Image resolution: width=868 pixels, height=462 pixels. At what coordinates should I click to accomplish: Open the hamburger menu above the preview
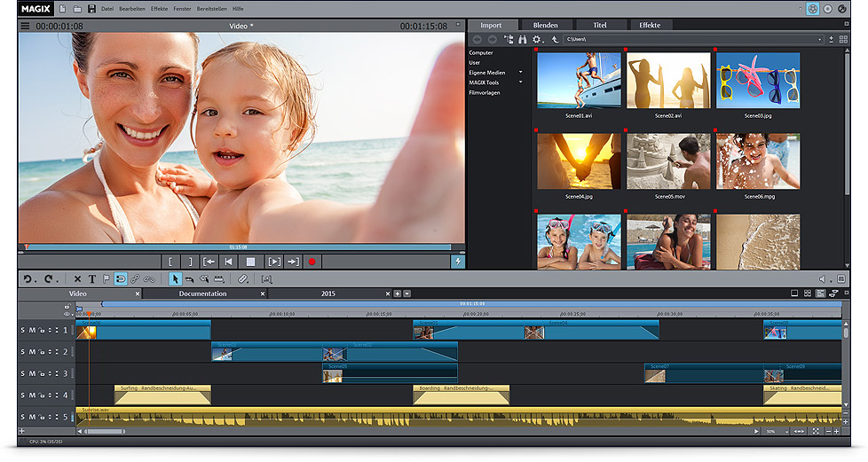pos(25,26)
